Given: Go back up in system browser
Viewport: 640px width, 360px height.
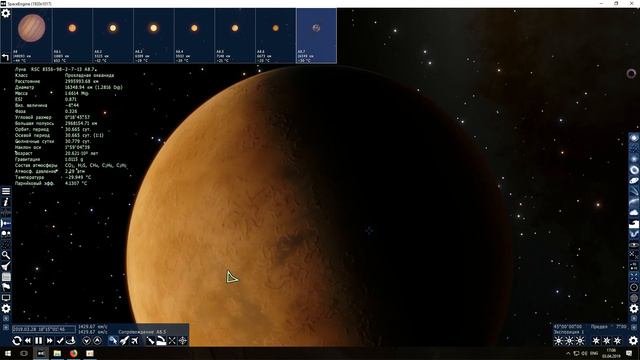Looking at the screenshot, I should [5, 57].
